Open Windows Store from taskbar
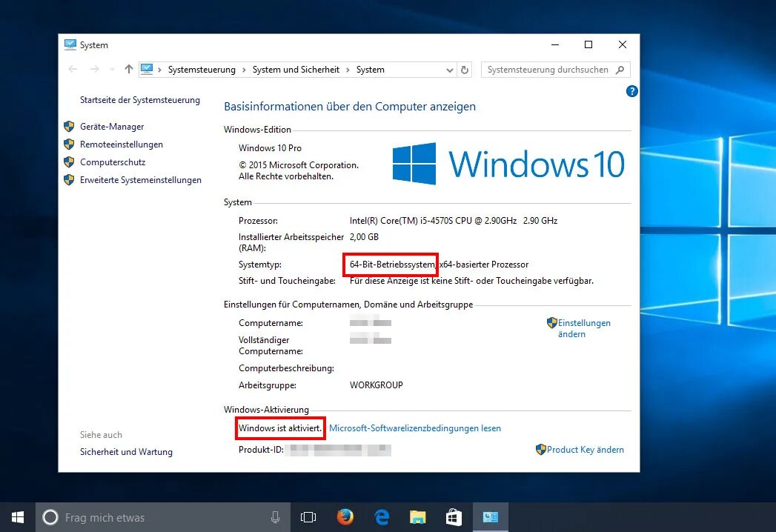 click(454, 518)
